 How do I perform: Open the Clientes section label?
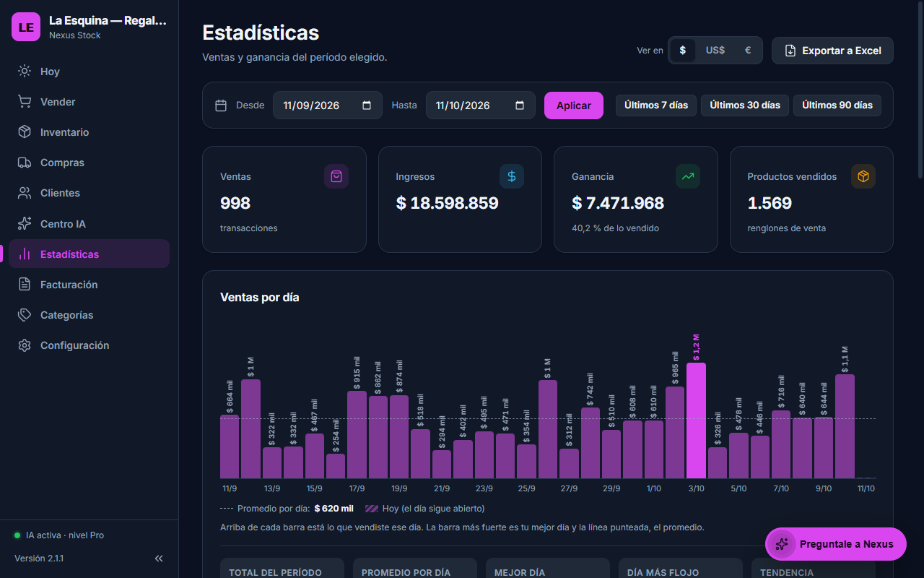[60, 193]
